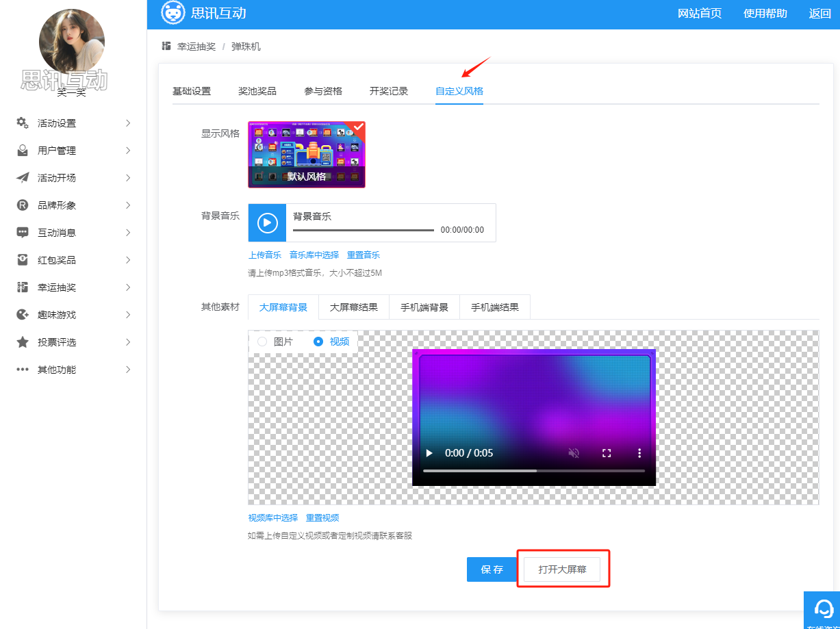Viewport: 840px width, 629px height.
Task: Click the breadcrumb icon beside 幸运抽奖
Action: tap(166, 47)
